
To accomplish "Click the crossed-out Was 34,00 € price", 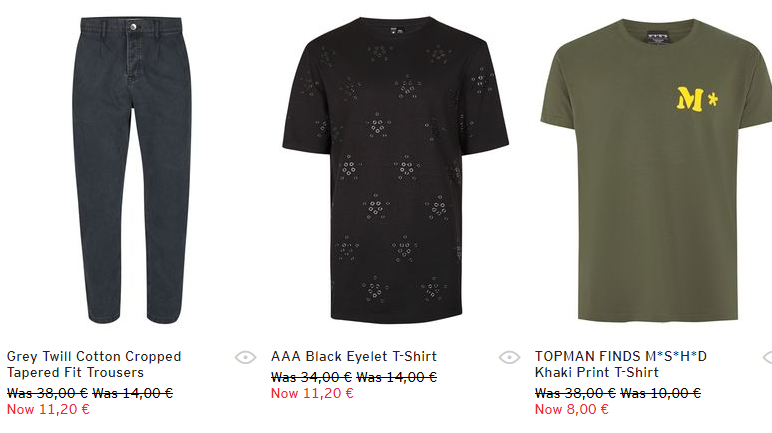I will tap(311, 377).
